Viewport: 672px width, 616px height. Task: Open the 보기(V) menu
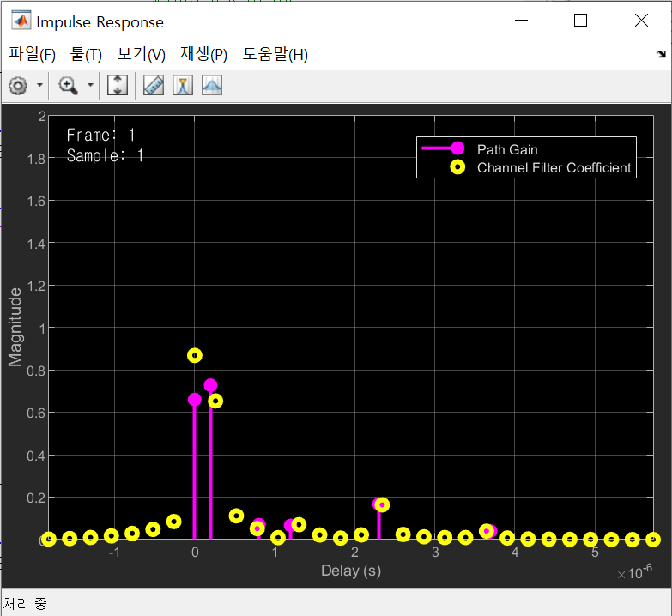tap(141, 54)
